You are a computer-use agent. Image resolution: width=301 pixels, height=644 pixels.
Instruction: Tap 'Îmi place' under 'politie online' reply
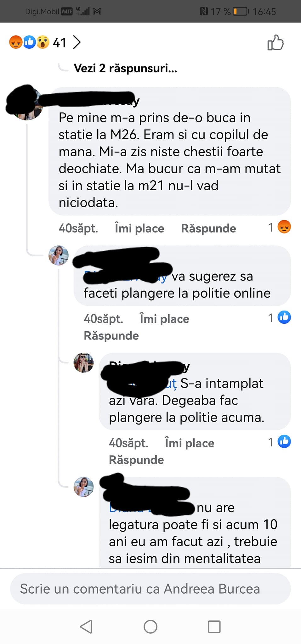164,319
